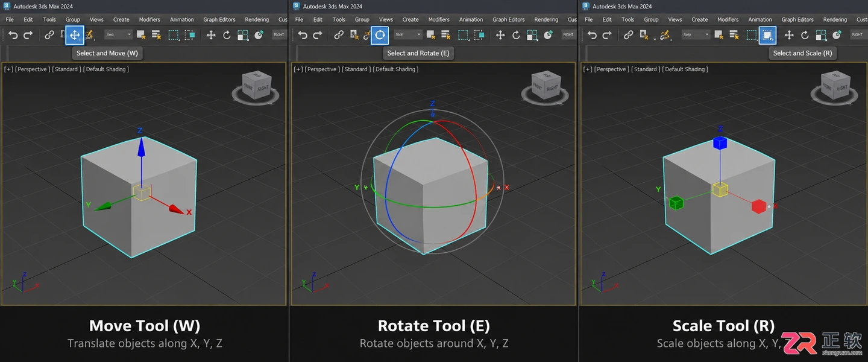Rotate arrow icon in Scale Tool panel toolbar
The width and height of the screenshot is (868, 362).
pyautogui.click(x=805, y=35)
